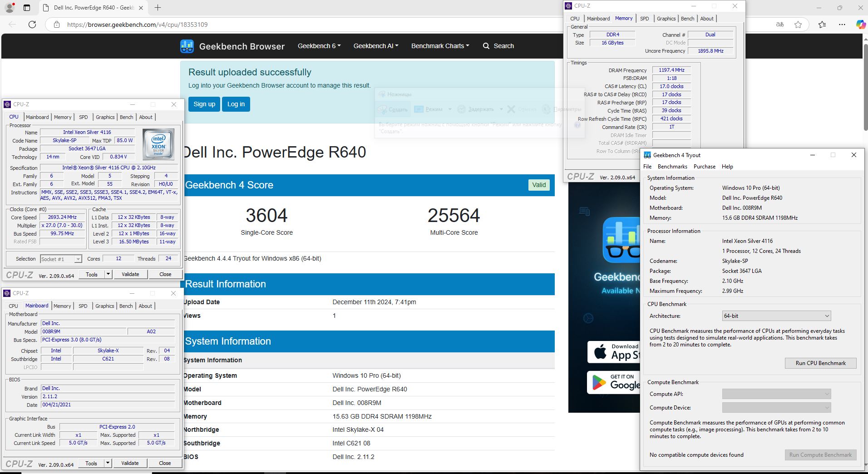Open the Copilot sidebar icon
Screen dimensions: 868x474
(x=860, y=25)
